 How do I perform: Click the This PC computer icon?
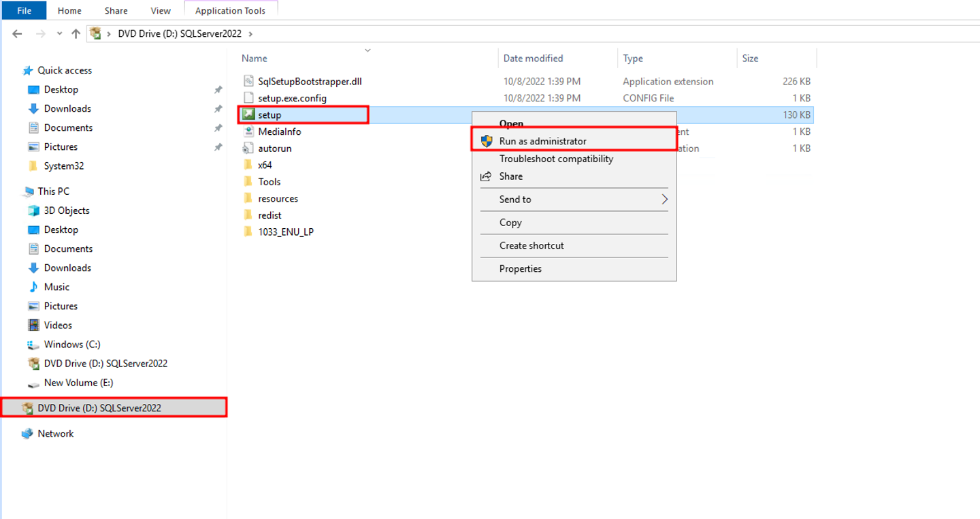(x=28, y=191)
